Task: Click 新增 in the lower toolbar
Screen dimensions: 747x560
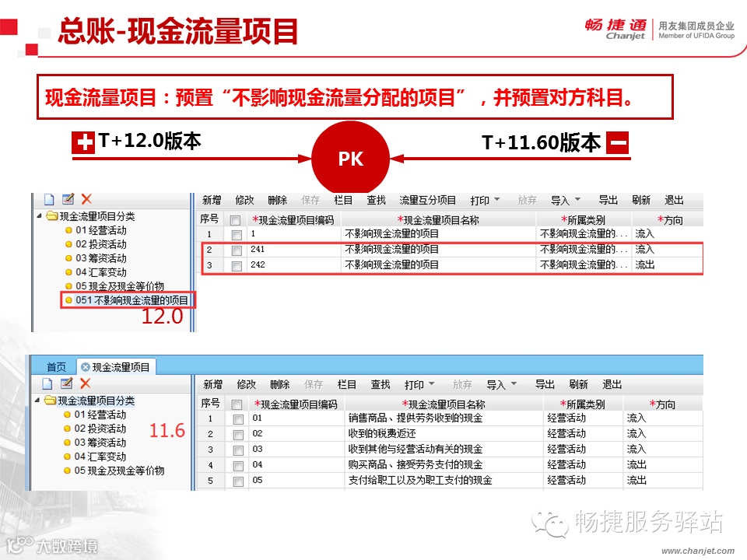Action: (x=212, y=384)
